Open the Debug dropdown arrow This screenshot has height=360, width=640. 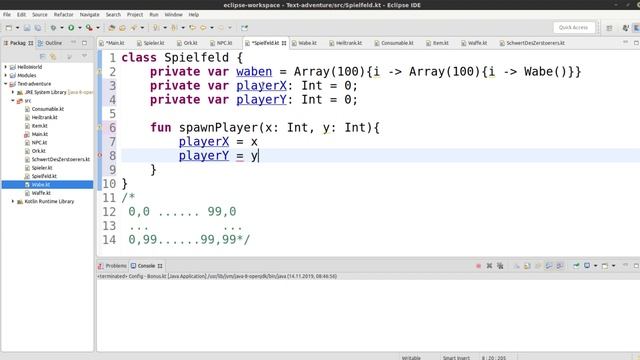pos(62,28)
